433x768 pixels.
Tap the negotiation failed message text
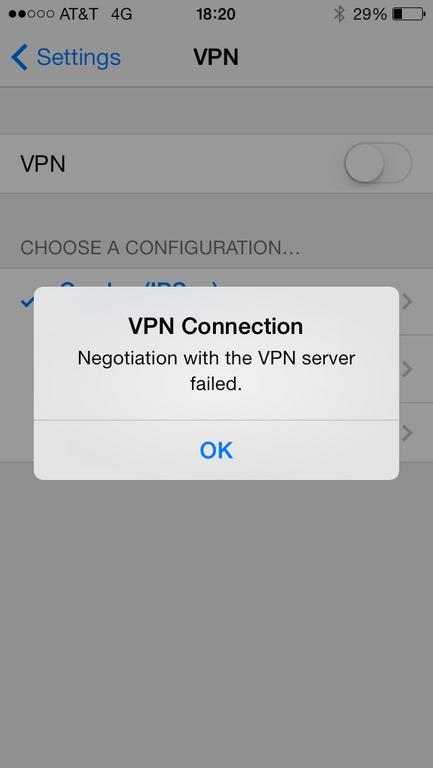[216, 371]
